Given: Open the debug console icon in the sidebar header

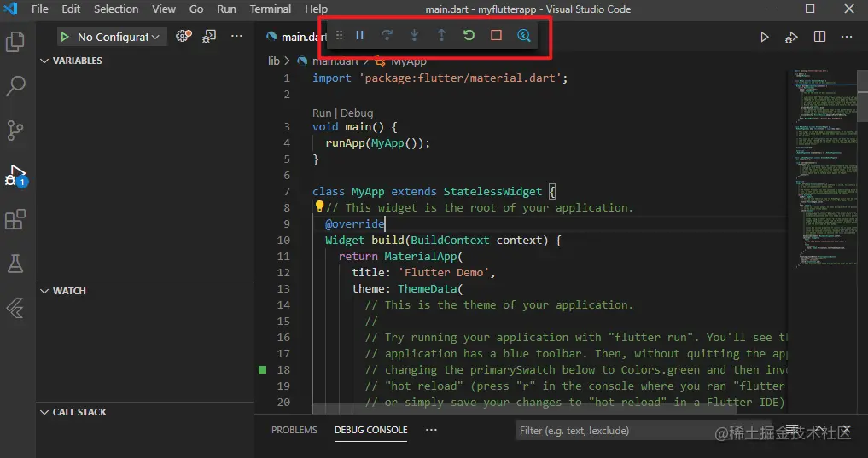Looking at the screenshot, I should click(209, 37).
